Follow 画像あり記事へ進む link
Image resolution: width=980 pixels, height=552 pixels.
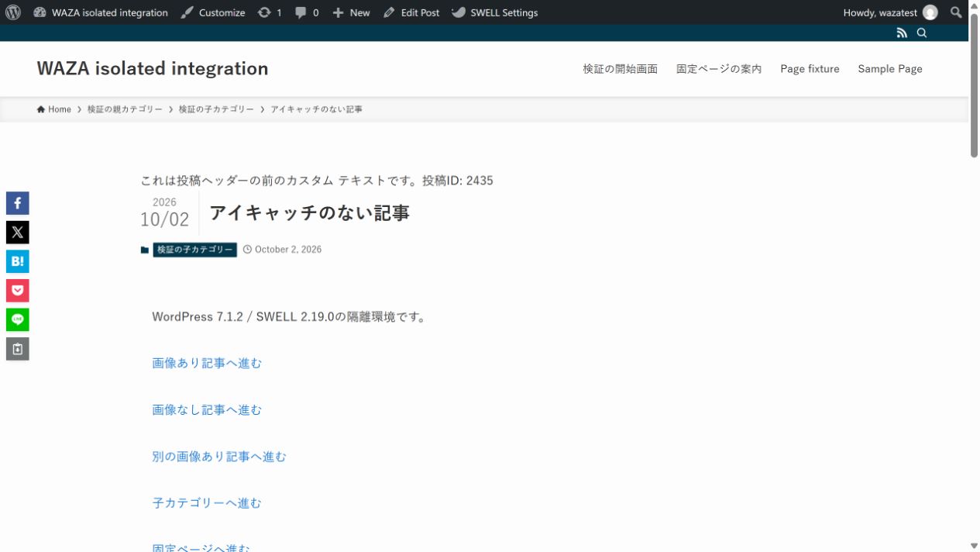207,363
